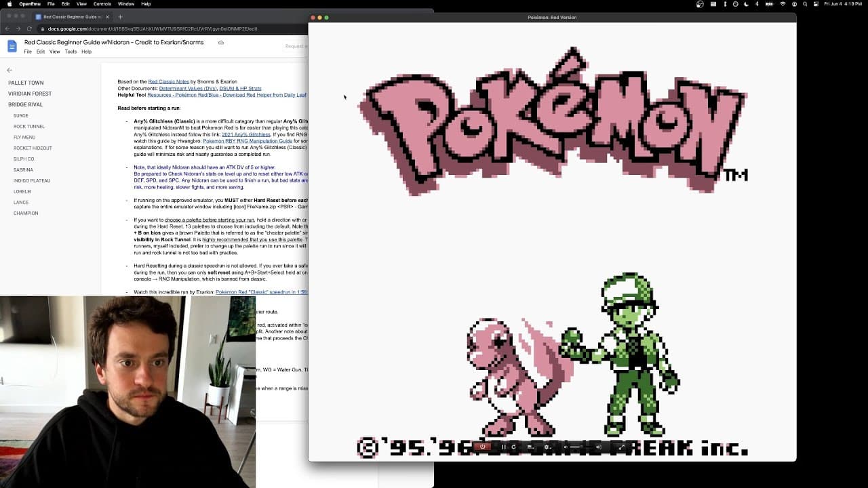Click the docs.google.com address bar
The height and width of the screenshot is (488, 868).
tap(172, 29)
